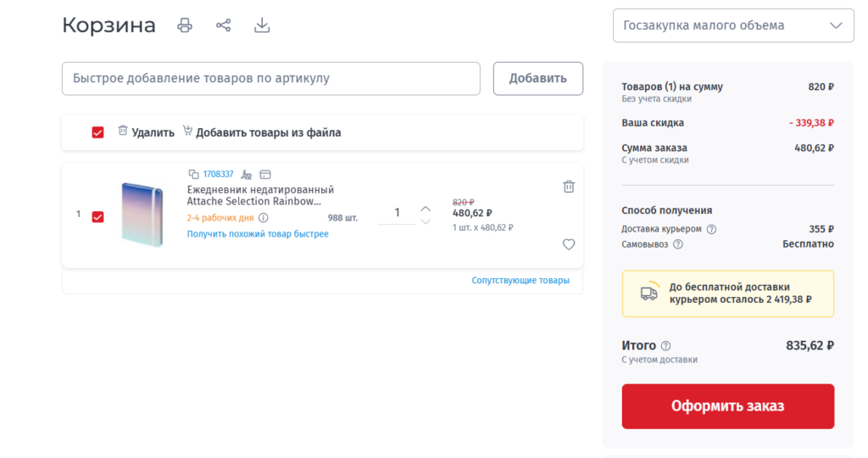Viewport: 868px width, 458px height.
Task: Open article link 1708337
Action: point(218,175)
